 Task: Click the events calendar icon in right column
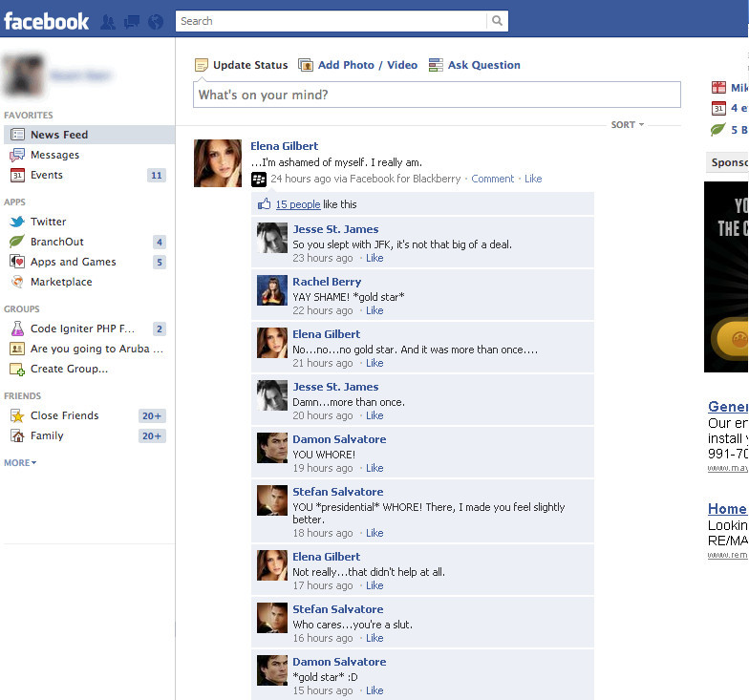[718, 109]
